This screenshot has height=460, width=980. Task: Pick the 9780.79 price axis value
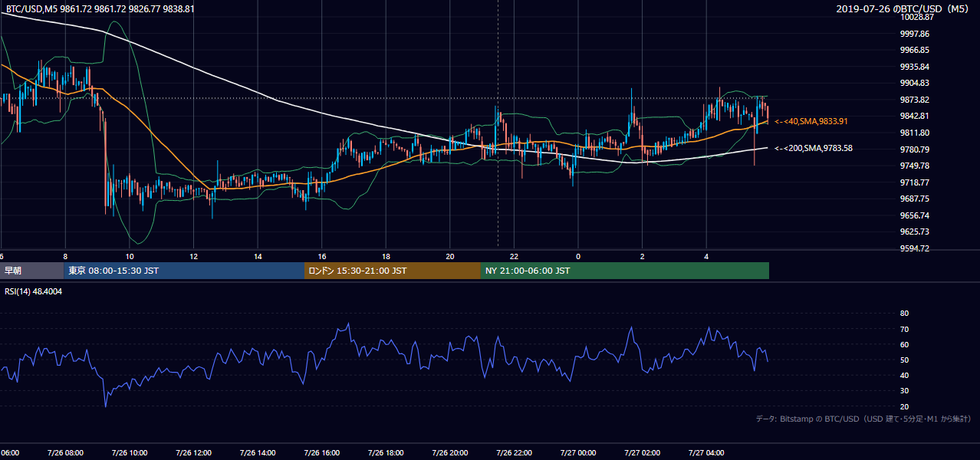(915, 149)
